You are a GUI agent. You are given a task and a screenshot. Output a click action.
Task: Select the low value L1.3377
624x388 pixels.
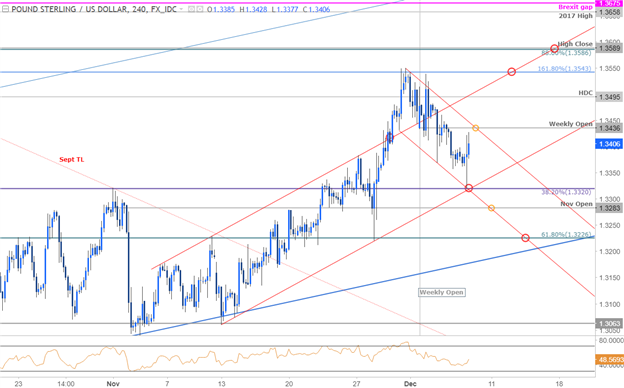[285, 9]
